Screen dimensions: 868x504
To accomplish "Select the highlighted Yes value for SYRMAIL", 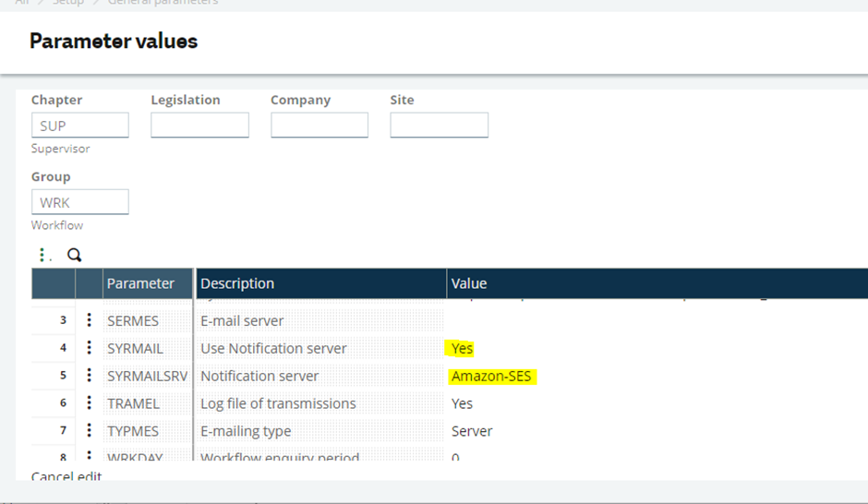I will pyautogui.click(x=462, y=348).
